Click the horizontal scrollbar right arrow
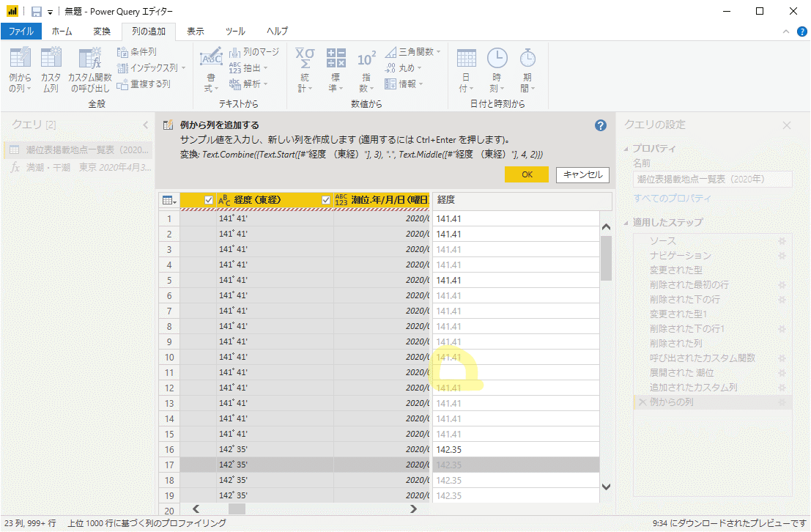Screen dimensions: 811x532 click(412, 509)
